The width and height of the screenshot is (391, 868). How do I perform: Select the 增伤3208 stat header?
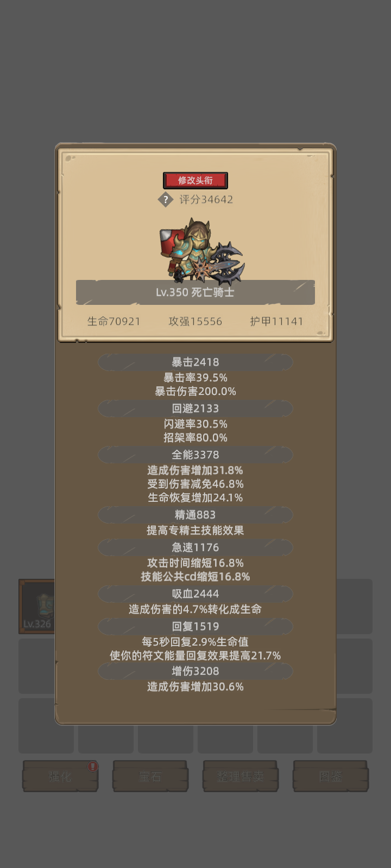pos(195,671)
